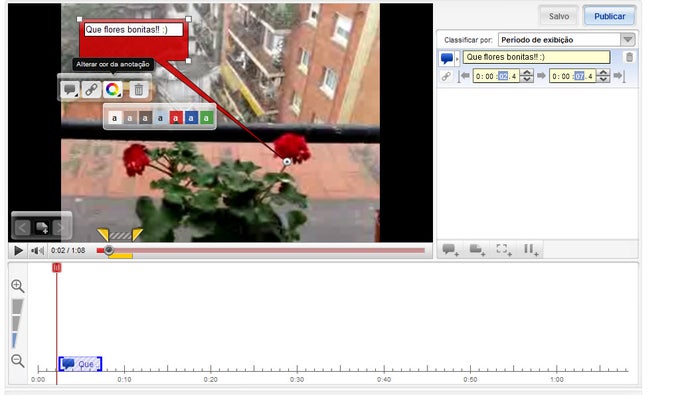Click the end time stepper arrows

pos(603,76)
